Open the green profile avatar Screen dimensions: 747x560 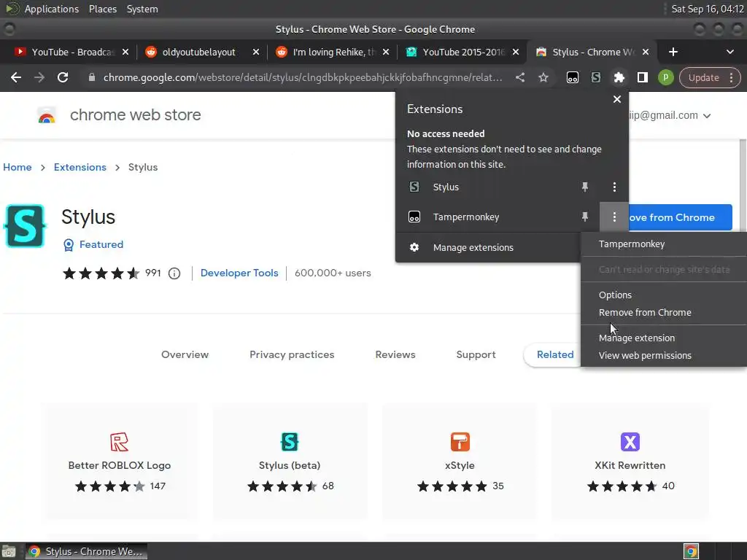665,77
